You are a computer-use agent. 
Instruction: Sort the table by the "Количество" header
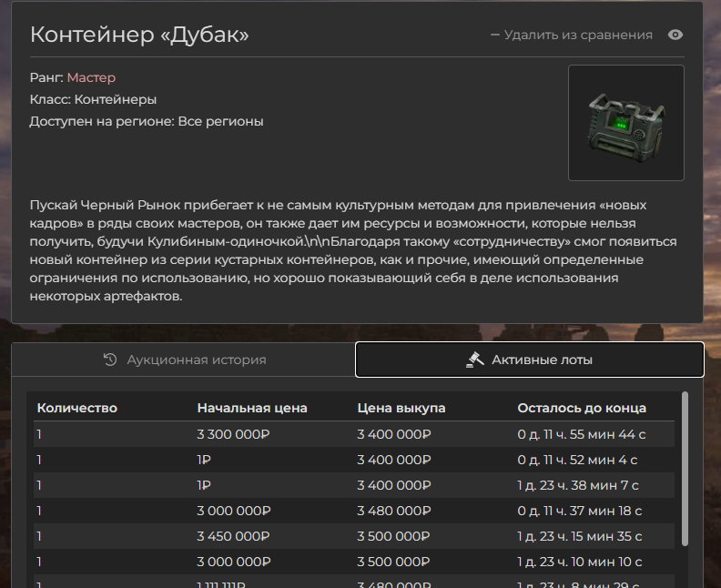(x=77, y=408)
